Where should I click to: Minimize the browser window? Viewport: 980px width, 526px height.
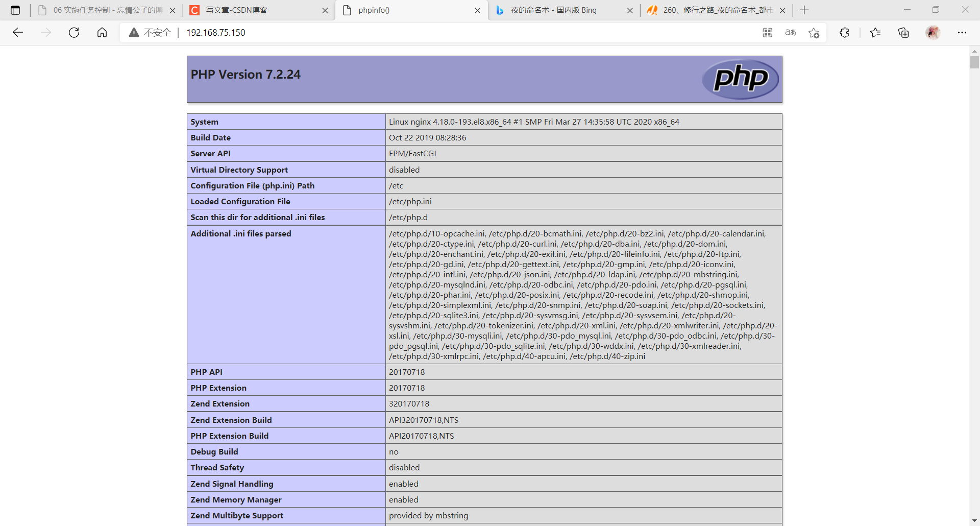(907, 10)
